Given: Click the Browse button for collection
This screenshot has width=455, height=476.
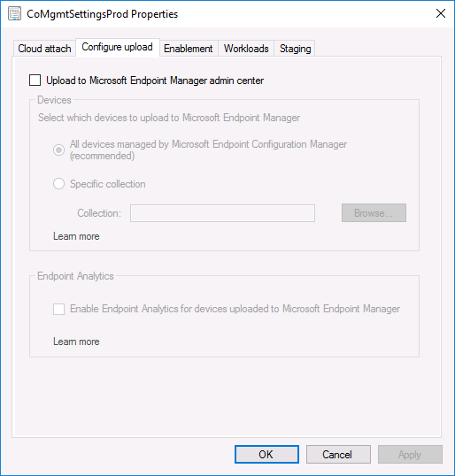Looking at the screenshot, I should point(374,213).
